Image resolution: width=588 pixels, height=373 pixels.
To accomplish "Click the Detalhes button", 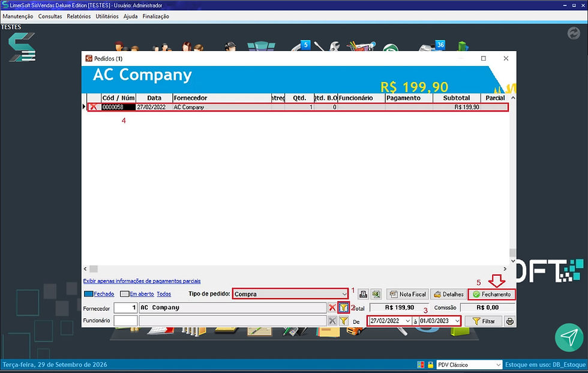I will [x=448, y=294].
